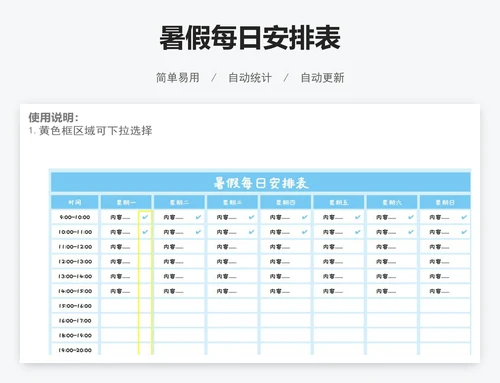This screenshot has width=500, height=383.
Task: Click Monday 内容 cell for 14:00-15:00
Action: 120,291
